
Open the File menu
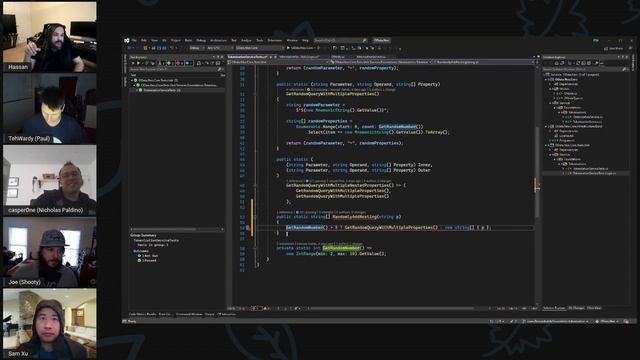134,40
